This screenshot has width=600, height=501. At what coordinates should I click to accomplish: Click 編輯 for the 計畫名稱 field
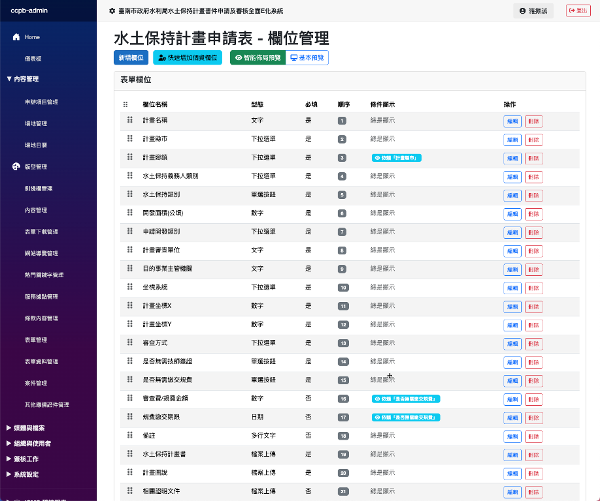point(512,120)
